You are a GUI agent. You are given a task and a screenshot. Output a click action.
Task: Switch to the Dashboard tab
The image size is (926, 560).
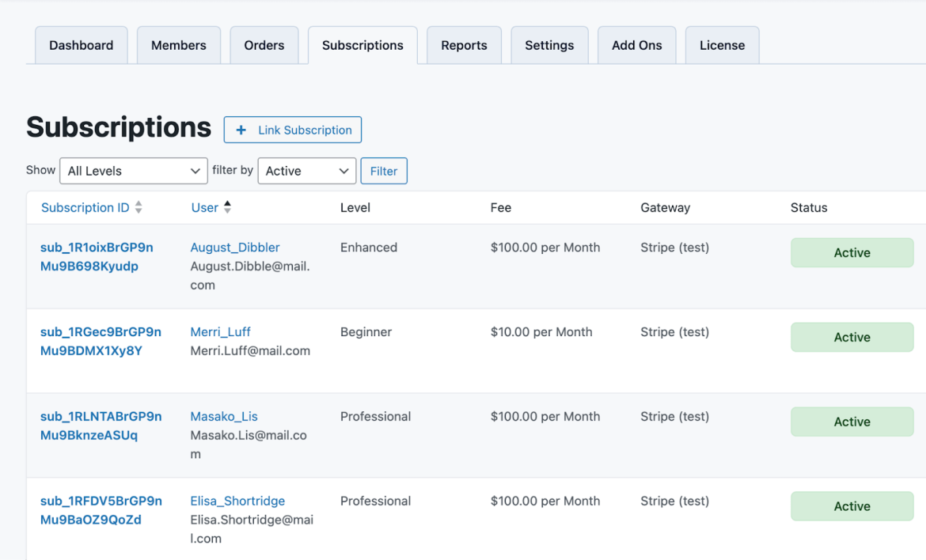pyautogui.click(x=81, y=45)
